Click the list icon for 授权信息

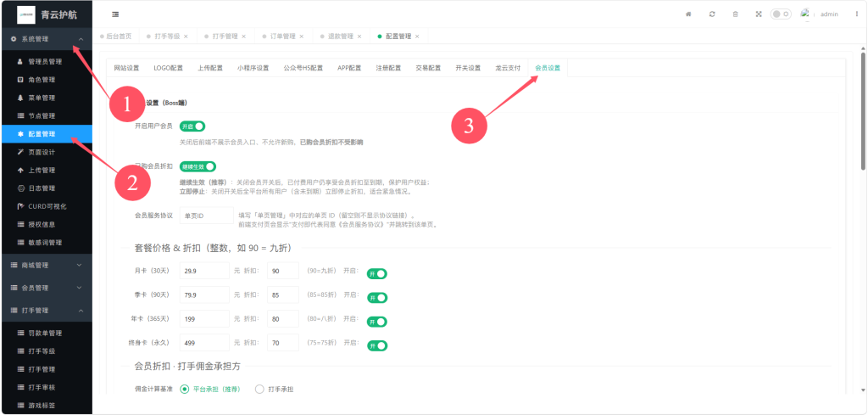pos(20,224)
